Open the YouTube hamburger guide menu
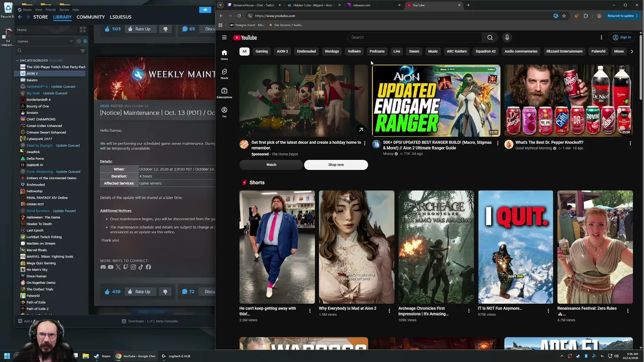This screenshot has width=644, height=362. 224,37
